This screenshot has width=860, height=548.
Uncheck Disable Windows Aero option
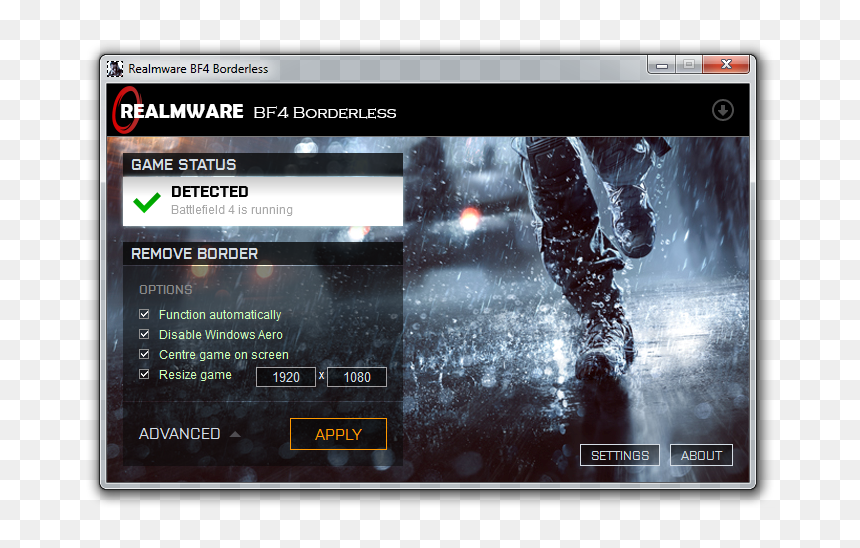[x=144, y=334]
